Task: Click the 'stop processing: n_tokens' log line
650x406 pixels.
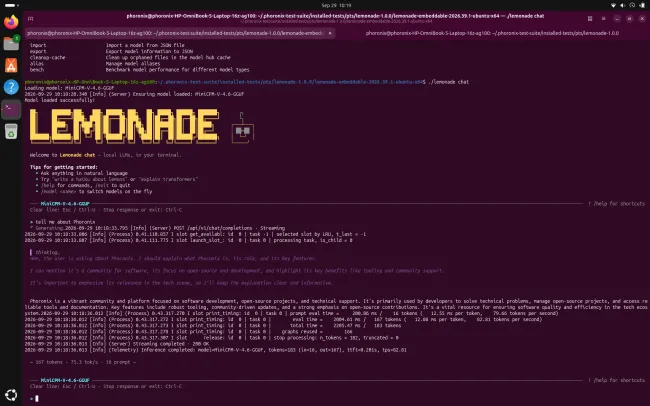Action: point(211,338)
